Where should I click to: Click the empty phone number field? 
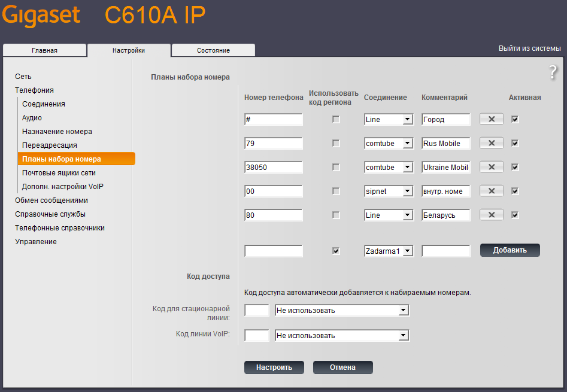(x=273, y=251)
